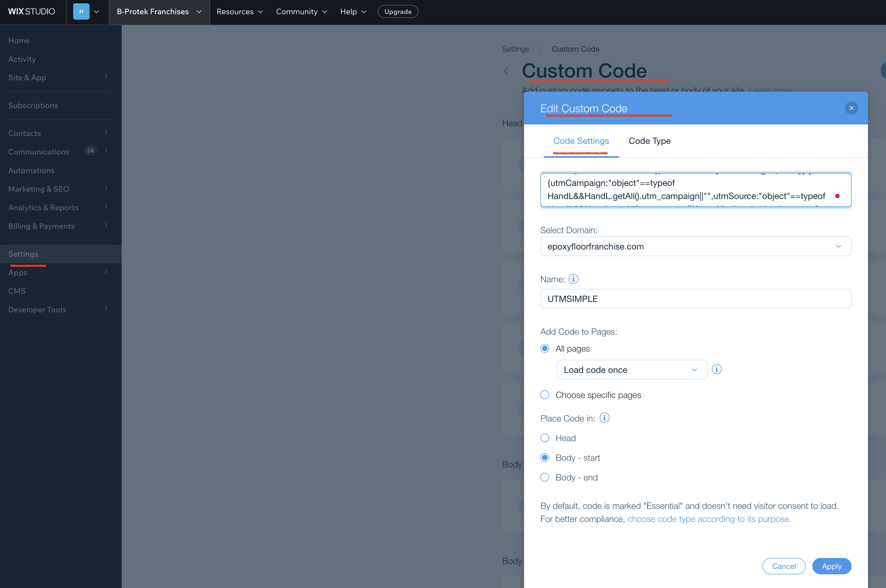This screenshot has width=886, height=588.
Task: Switch to the Code Type tab
Action: coord(649,141)
